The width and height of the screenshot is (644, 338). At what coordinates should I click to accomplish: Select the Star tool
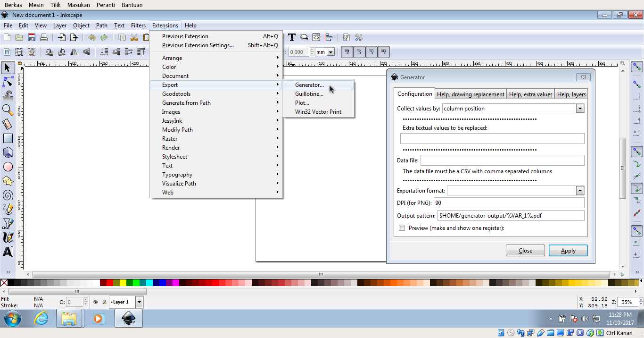pos(8,181)
